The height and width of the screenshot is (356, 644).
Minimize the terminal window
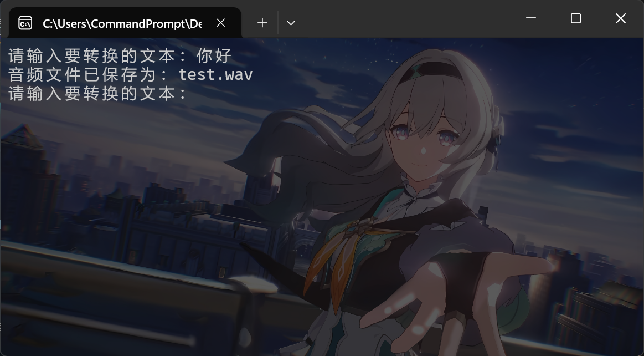pos(531,18)
